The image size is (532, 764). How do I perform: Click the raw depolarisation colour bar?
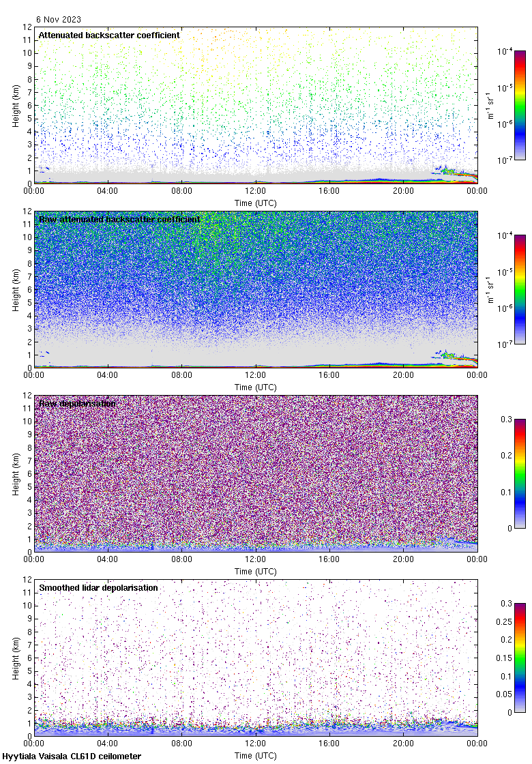[x=520, y=473]
